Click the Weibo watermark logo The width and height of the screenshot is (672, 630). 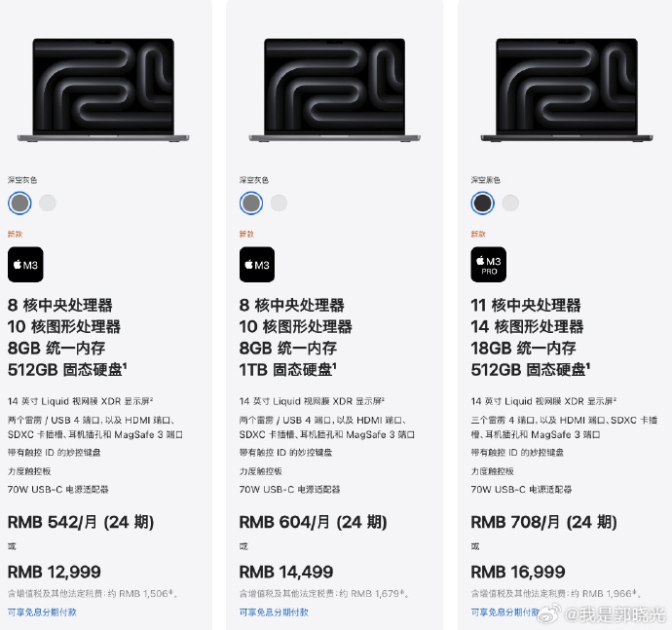[x=550, y=613]
